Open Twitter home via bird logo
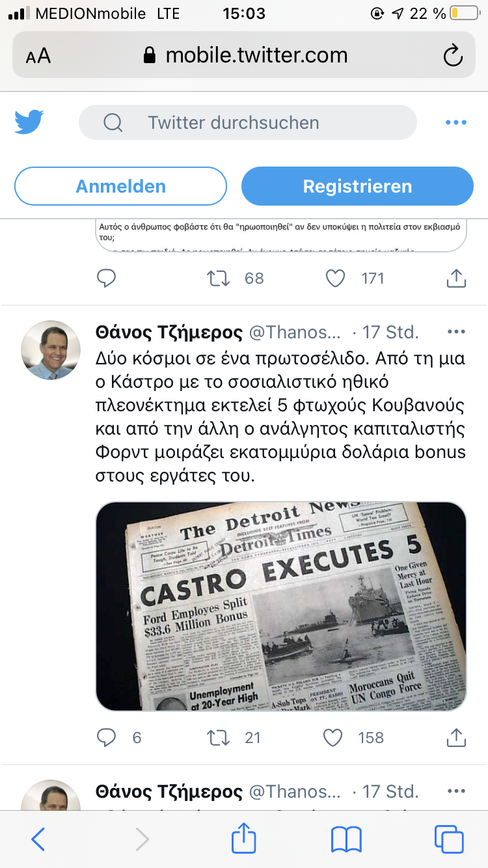488x868 pixels. point(29,122)
